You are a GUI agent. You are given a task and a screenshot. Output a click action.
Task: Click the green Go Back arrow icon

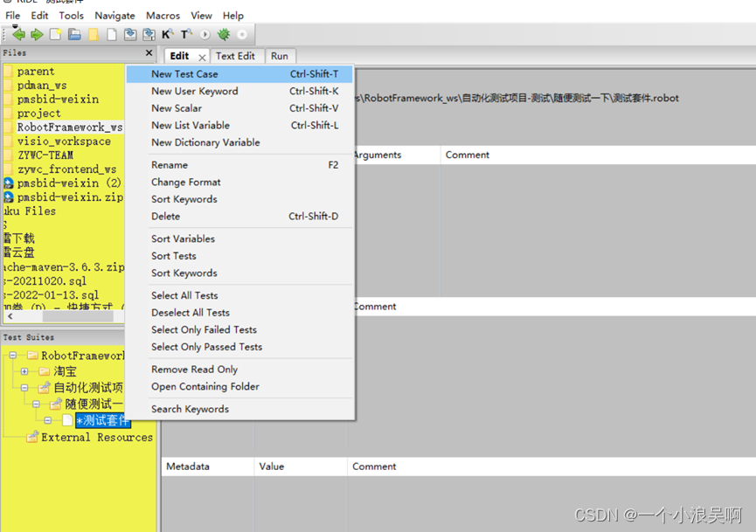[18, 35]
